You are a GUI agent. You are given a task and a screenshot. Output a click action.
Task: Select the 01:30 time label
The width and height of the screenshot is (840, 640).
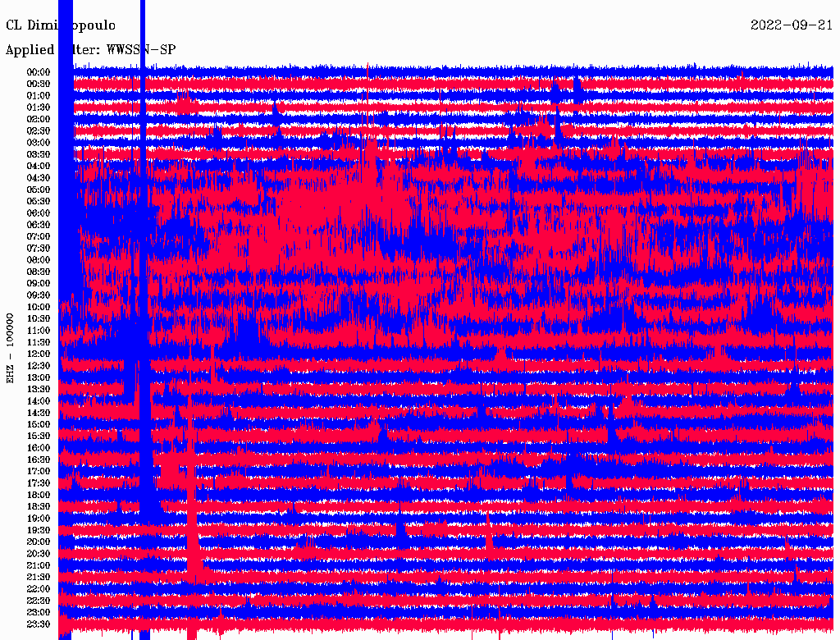point(39,107)
